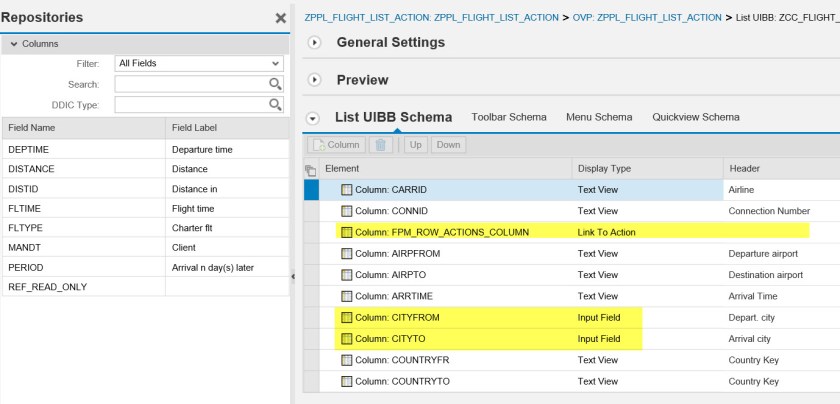Click the panel splitter collapse arrow

click(293, 276)
